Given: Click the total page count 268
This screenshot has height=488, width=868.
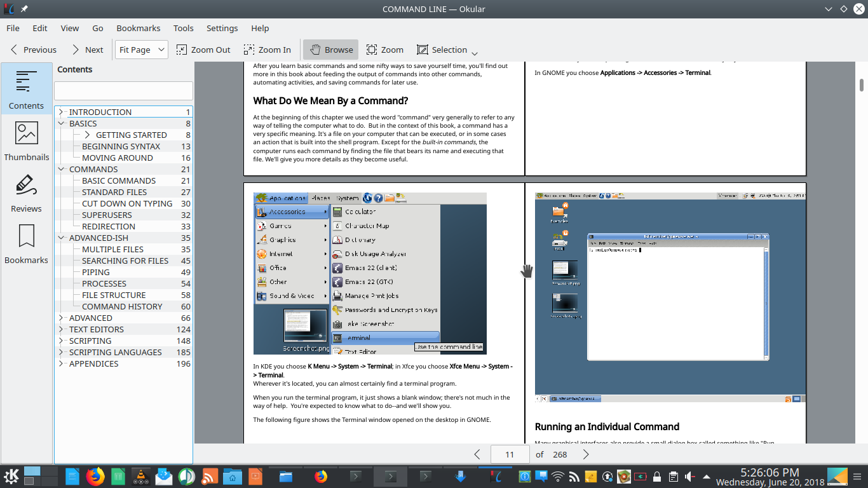Looking at the screenshot, I should click(x=560, y=454).
